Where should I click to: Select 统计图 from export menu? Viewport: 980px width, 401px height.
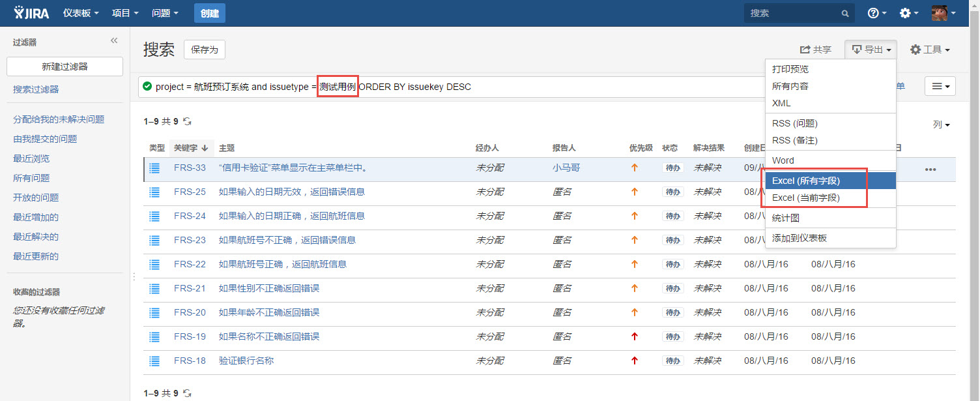831,218
